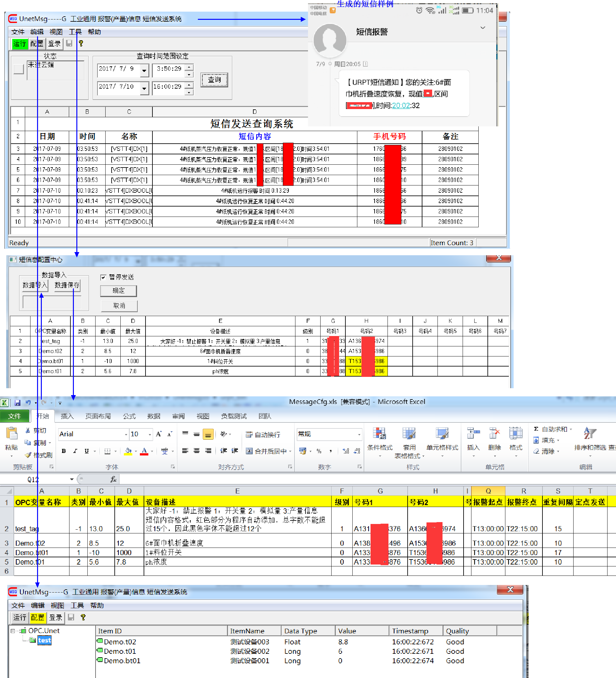Click the Undo arrow in Excel toolbar
The width and height of the screenshot is (616, 678).
(28, 403)
